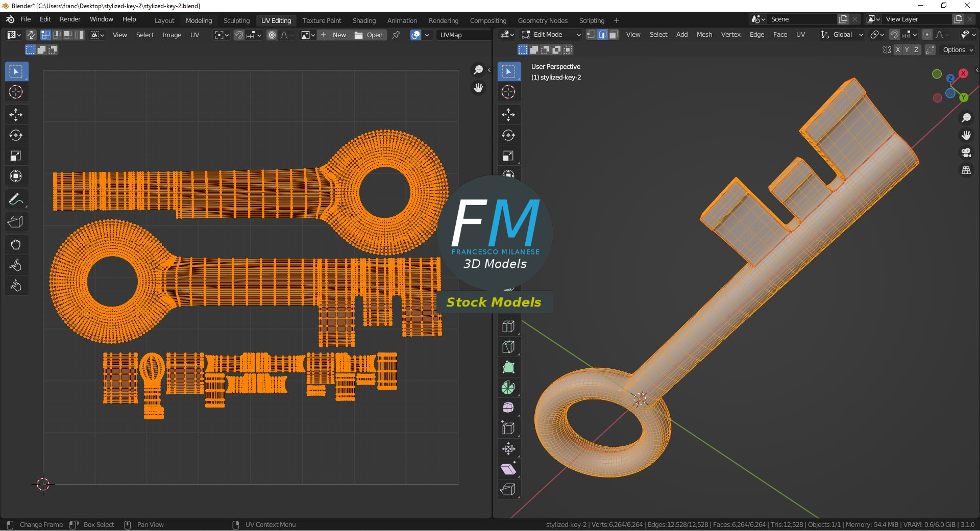
Task: Select the Annotate tool in UV editor
Action: (15, 199)
